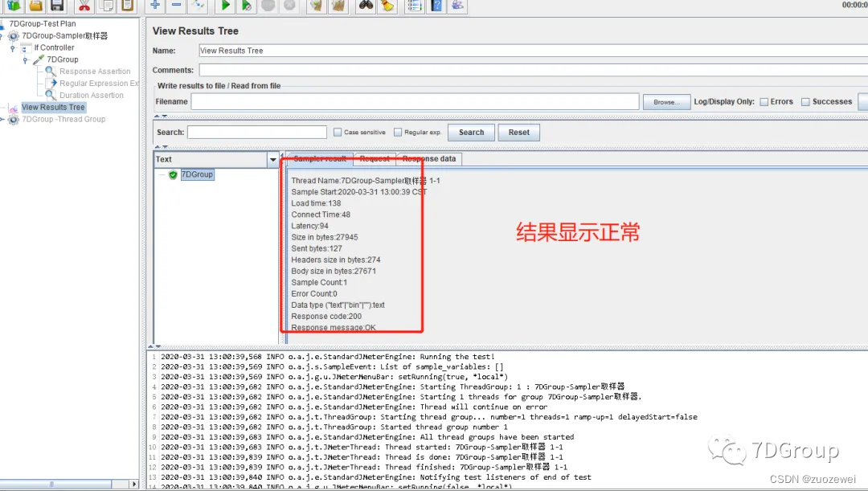The width and height of the screenshot is (868, 491).
Task: Click the Reset button
Action: [518, 133]
